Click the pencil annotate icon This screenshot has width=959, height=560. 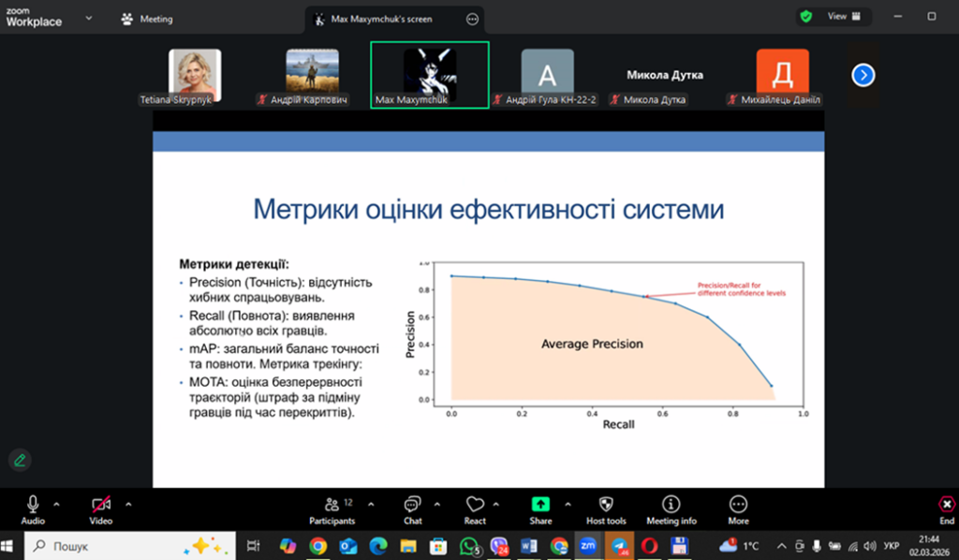coord(19,460)
